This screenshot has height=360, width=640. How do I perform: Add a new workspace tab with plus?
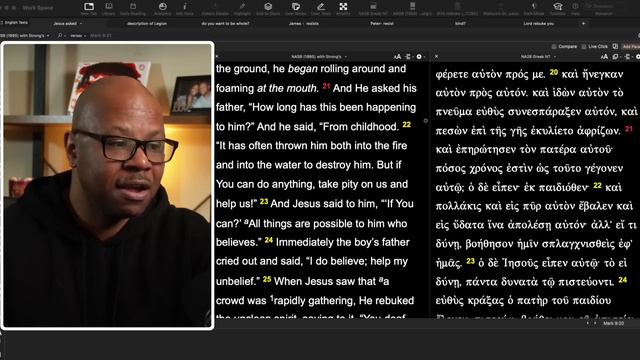tap(583, 24)
